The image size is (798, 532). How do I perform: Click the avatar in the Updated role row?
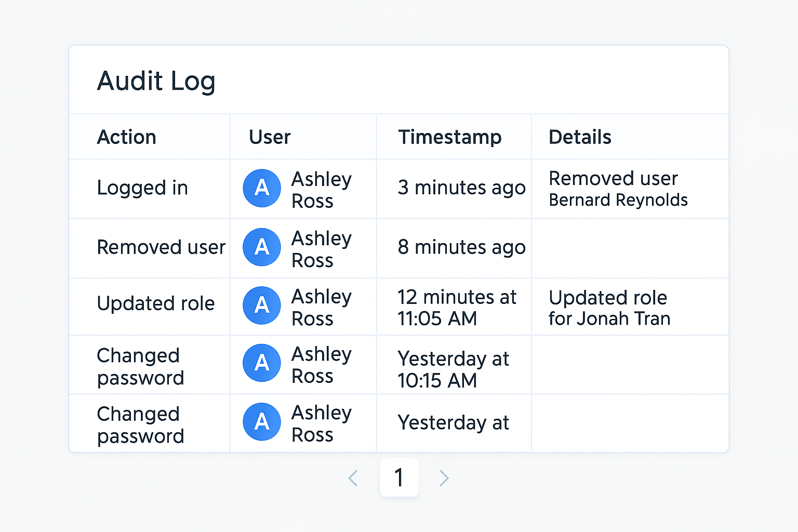point(262,306)
